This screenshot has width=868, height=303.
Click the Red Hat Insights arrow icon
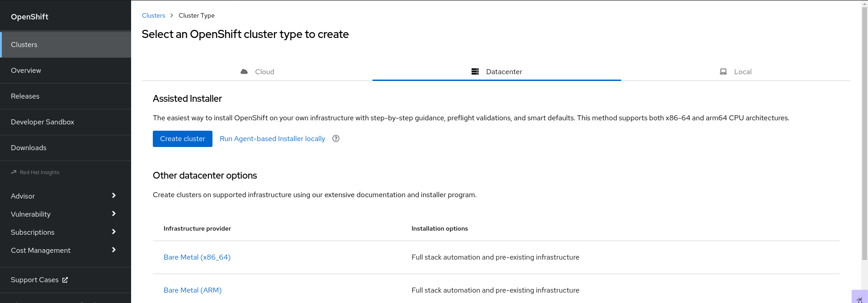click(14, 172)
